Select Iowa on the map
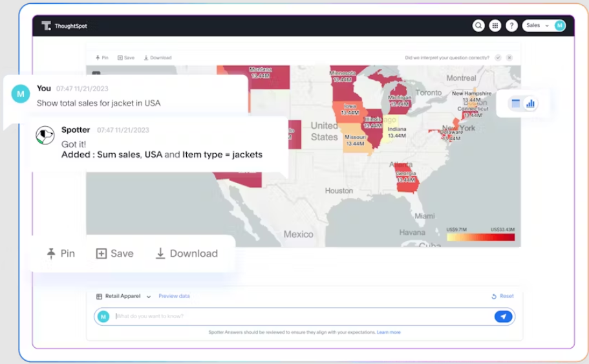The image size is (589, 364). [349, 111]
